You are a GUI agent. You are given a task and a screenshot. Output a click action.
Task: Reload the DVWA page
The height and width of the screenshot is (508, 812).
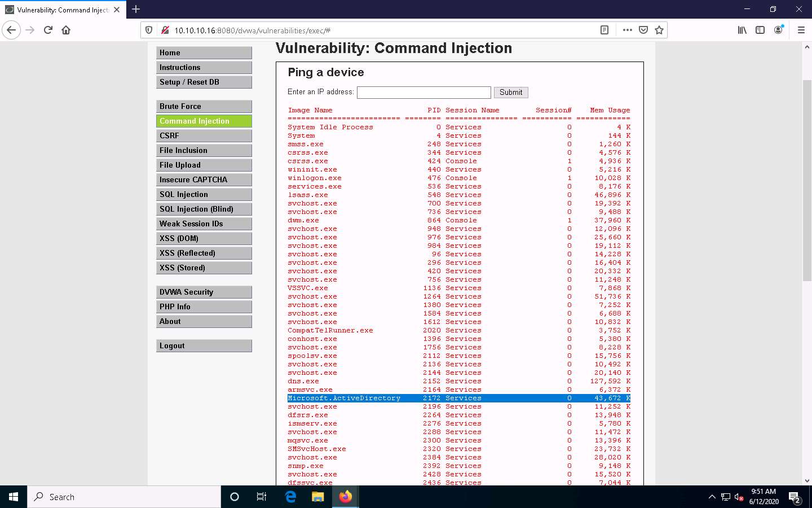pos(47,29)
